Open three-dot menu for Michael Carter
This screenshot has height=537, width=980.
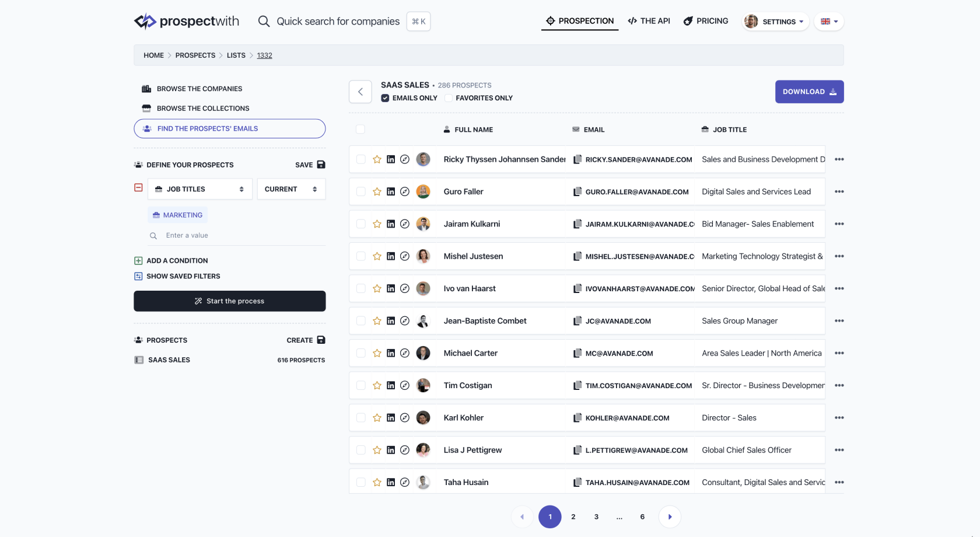coord(839,353)
